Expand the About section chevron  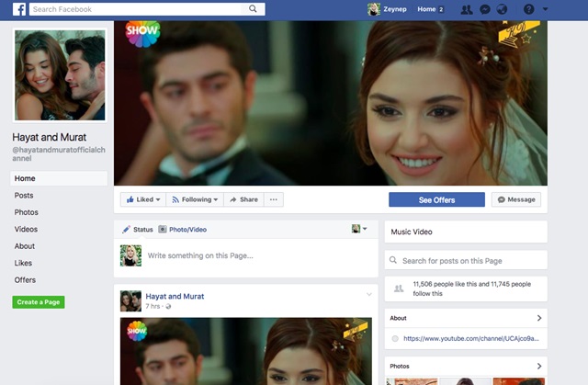tap(539, 318)
